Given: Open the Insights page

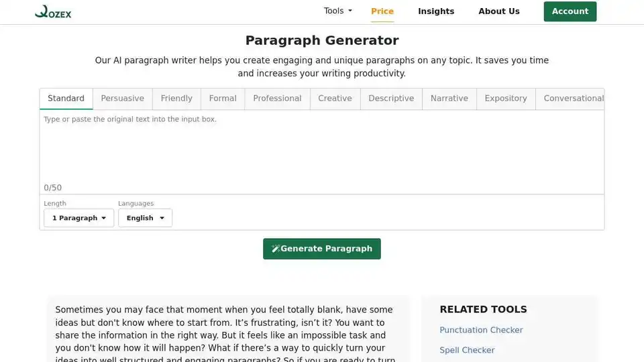Looking at the screenshot, I should click(436, 11).
